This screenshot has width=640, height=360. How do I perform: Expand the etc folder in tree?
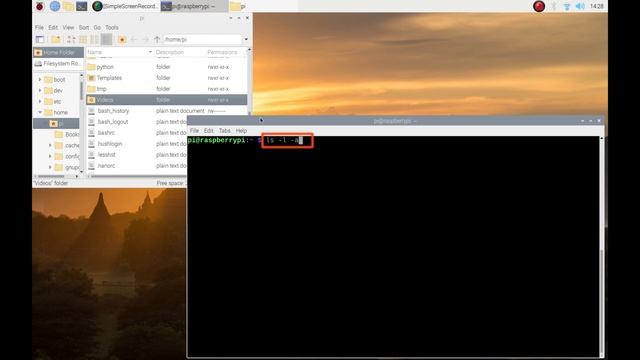click(40, 101)
